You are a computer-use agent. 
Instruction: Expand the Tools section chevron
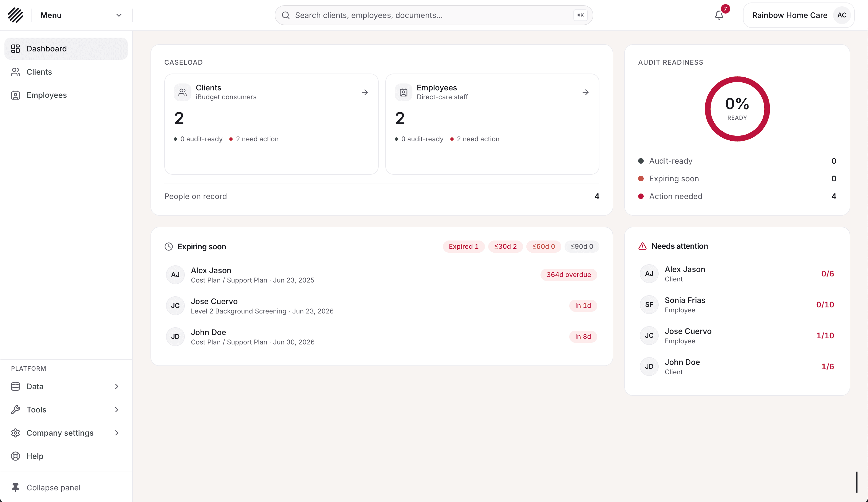[x=117, y=410]
